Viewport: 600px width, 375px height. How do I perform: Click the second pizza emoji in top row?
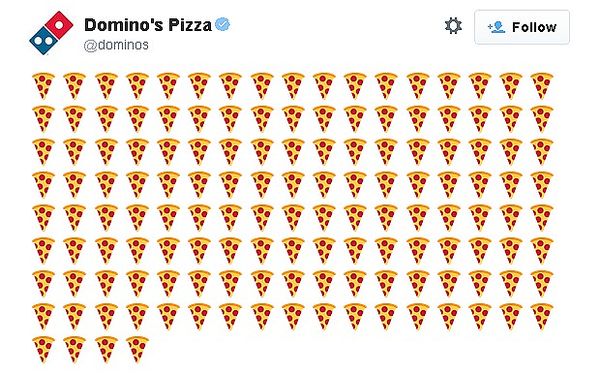[75, 86]
